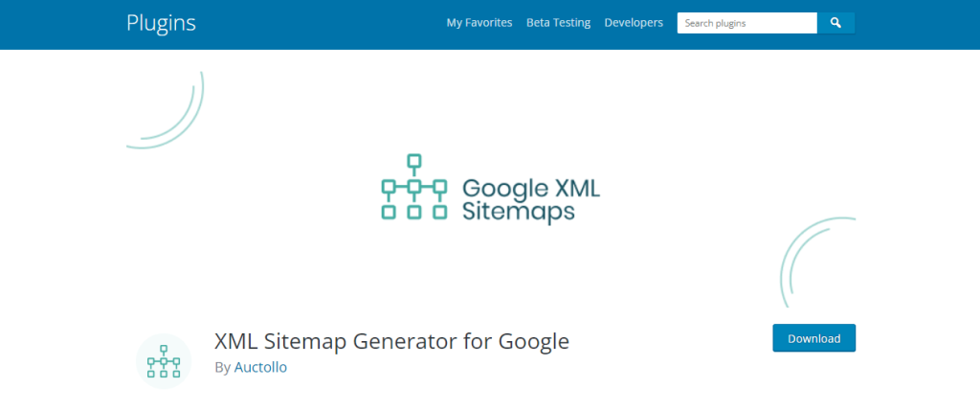
Task: Click the 'Sitemaps' word in the banner
Action: pos(519,211)
